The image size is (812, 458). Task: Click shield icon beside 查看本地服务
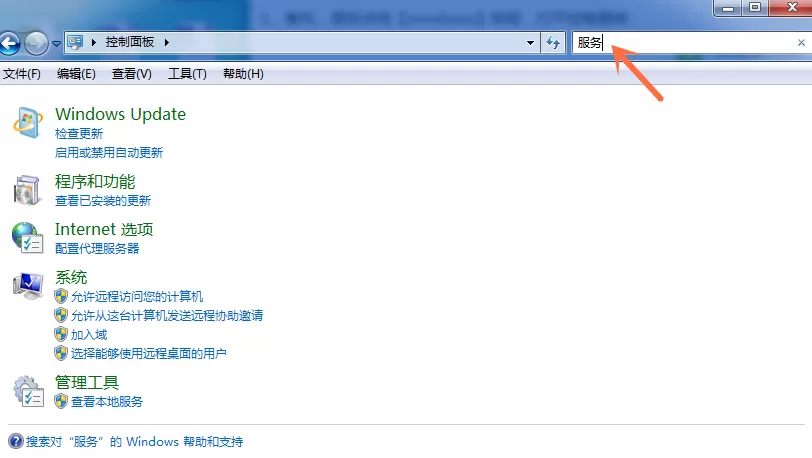61,402
